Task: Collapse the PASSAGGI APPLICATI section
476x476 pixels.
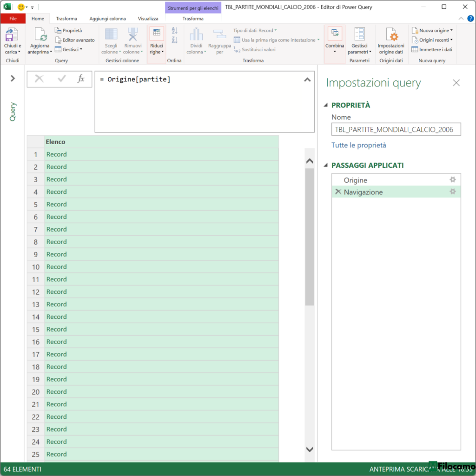Action: pyautogui.click(x=326, y=165)
